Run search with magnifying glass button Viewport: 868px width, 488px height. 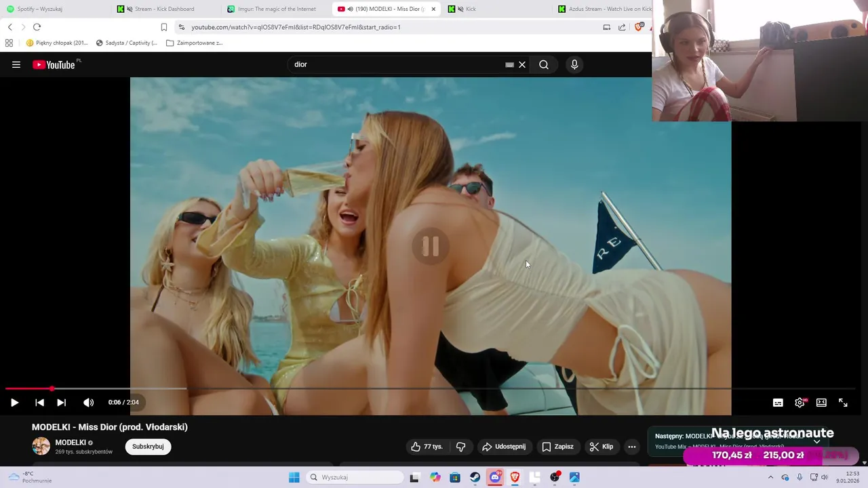[544, 64]
